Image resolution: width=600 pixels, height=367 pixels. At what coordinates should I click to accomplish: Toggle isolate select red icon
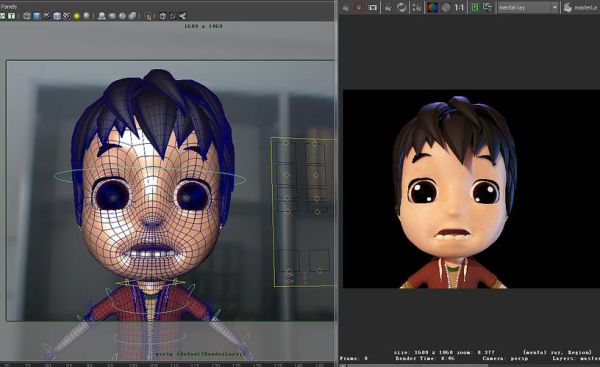[x=148, y=16]
